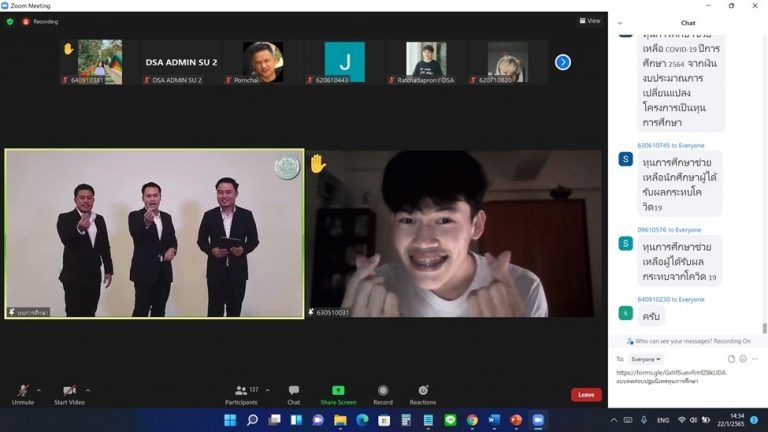Open the View layout menu
768x432 pixels.
pos(590,21)
